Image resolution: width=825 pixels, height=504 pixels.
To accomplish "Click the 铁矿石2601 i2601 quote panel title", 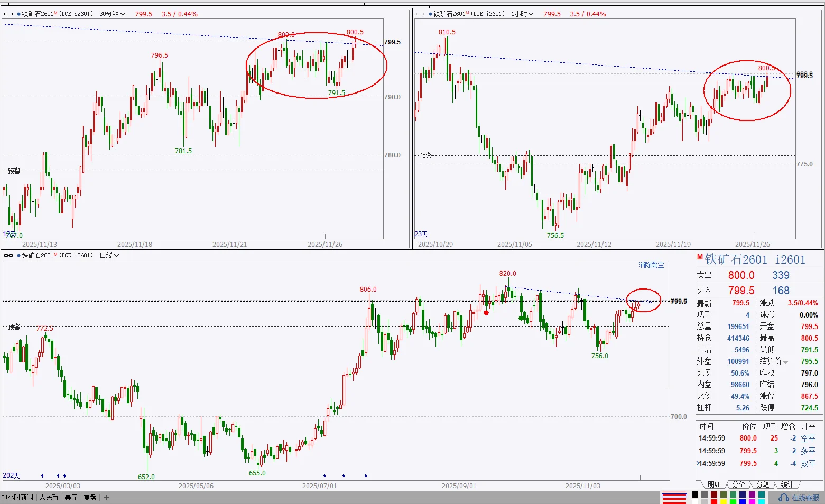I will (755, 260).
